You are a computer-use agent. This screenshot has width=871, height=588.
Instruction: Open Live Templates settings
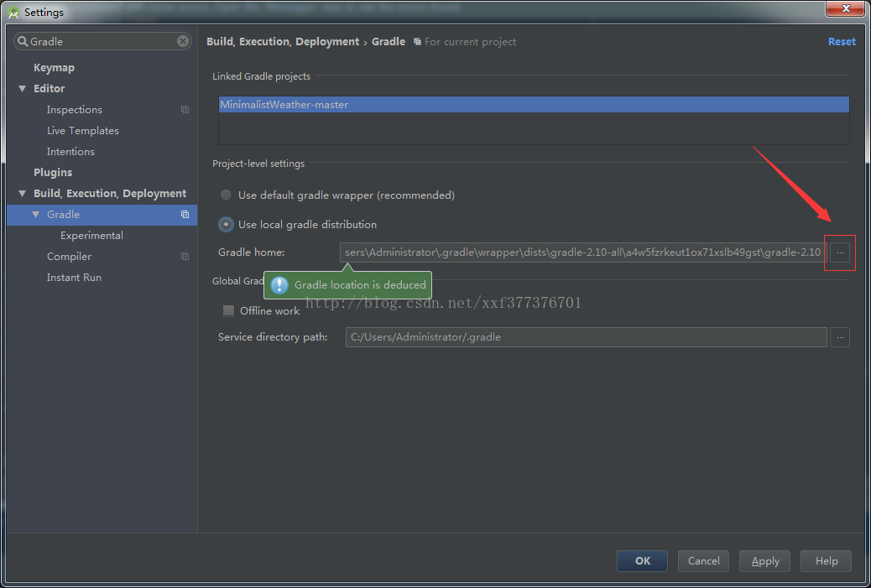83,131
